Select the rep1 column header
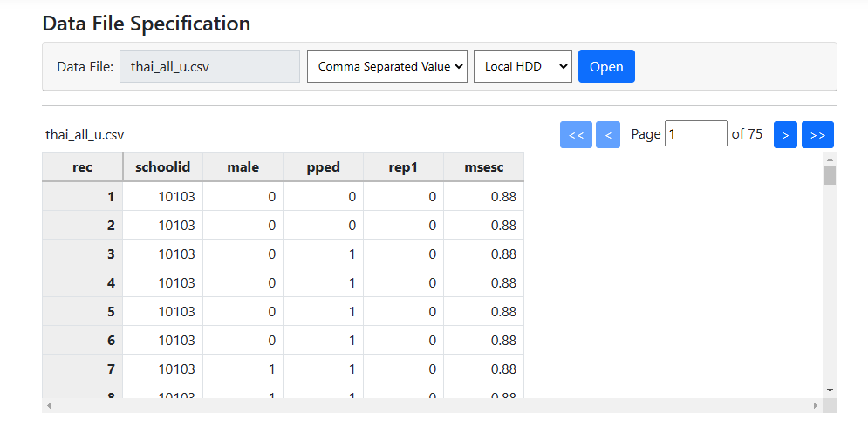This screenshot has height=427, width=868. tap(403, 167)
